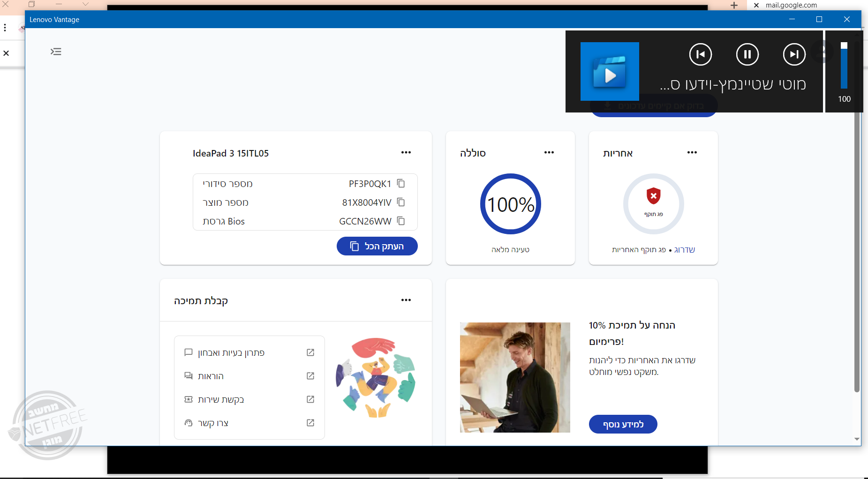
Task: Click external-link icon beside 'צרו קשר'
Action: click(310, 423)
